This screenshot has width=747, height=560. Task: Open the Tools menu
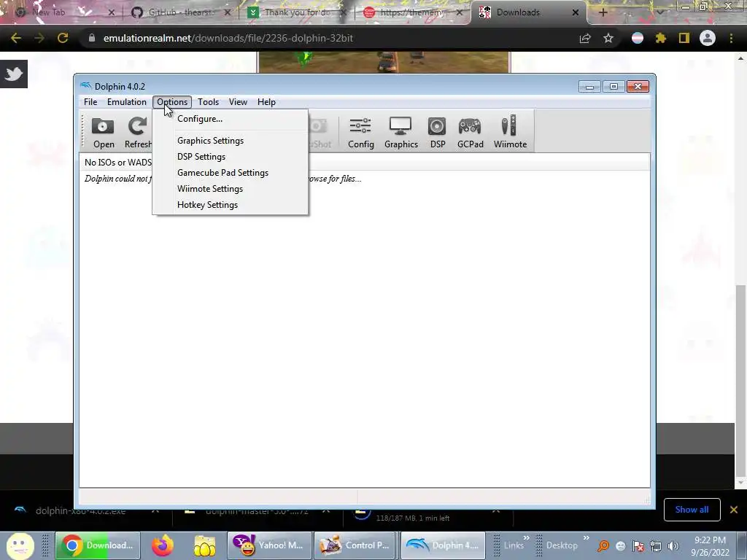(208, 102)
